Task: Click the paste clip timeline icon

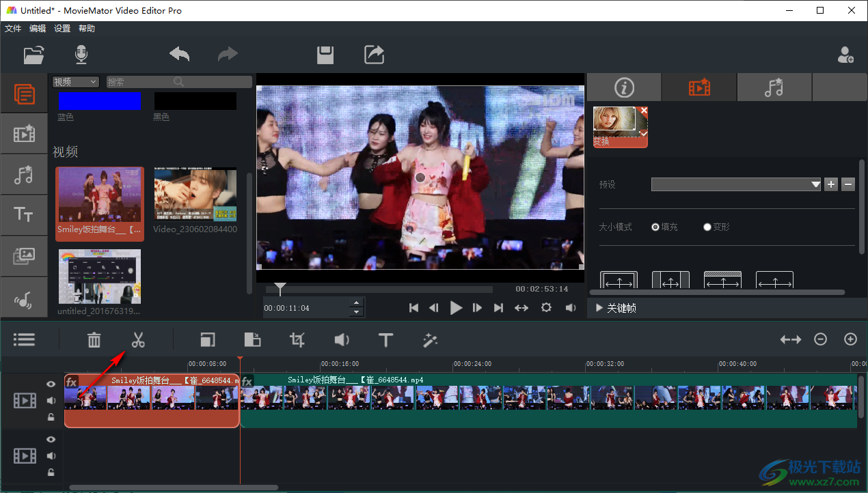Action: (x=252, y=339)
